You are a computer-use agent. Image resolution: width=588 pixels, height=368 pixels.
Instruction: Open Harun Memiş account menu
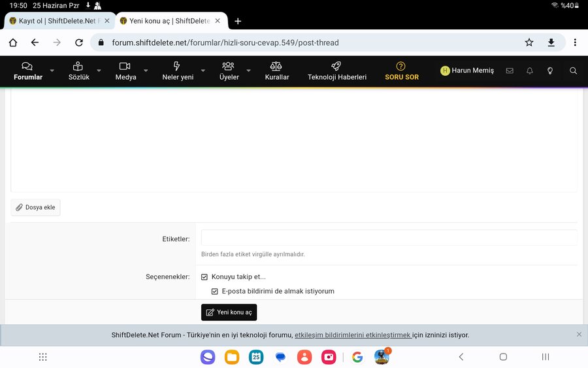[467, 71]
